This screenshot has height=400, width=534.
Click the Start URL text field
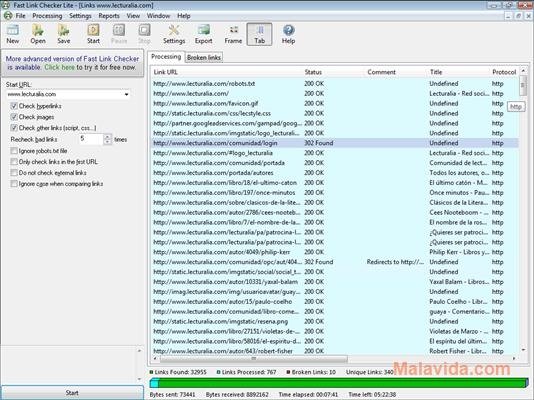tap(64, 94)
